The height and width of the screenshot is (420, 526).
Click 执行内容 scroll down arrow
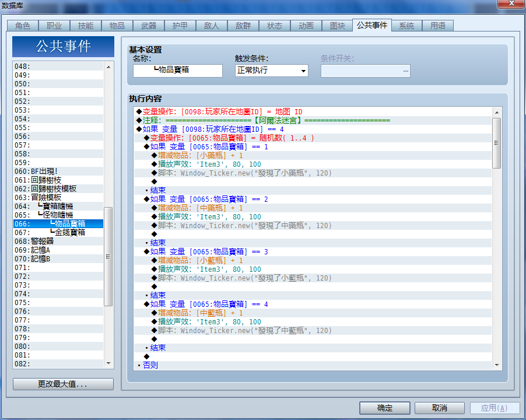coord(497,365)
